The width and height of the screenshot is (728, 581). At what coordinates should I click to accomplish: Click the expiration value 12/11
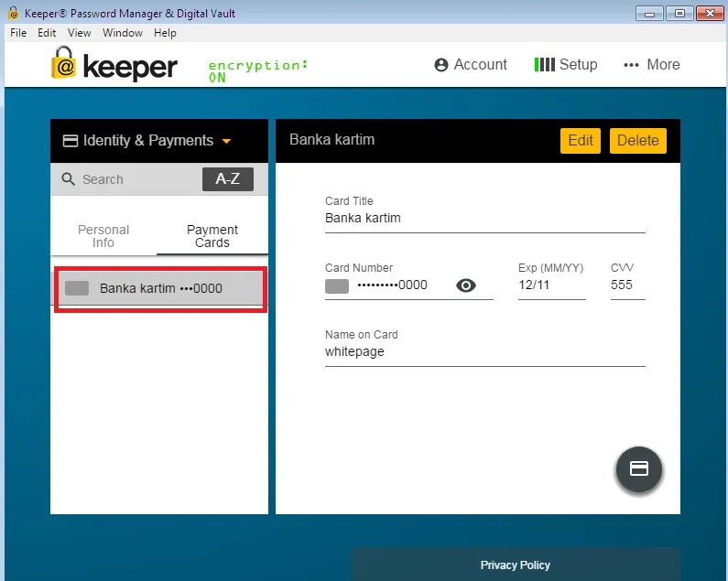pos(534,285)
